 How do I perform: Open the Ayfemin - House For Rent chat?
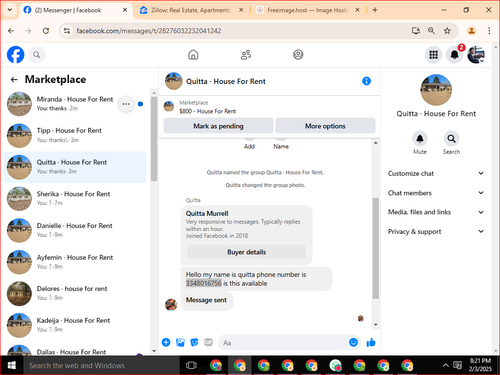coord(75,262)
